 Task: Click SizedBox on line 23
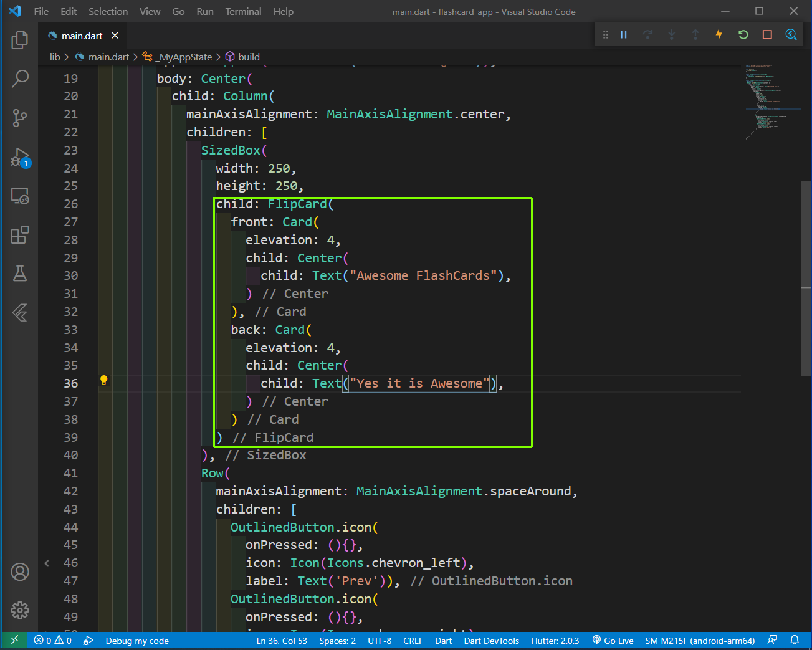231,150
